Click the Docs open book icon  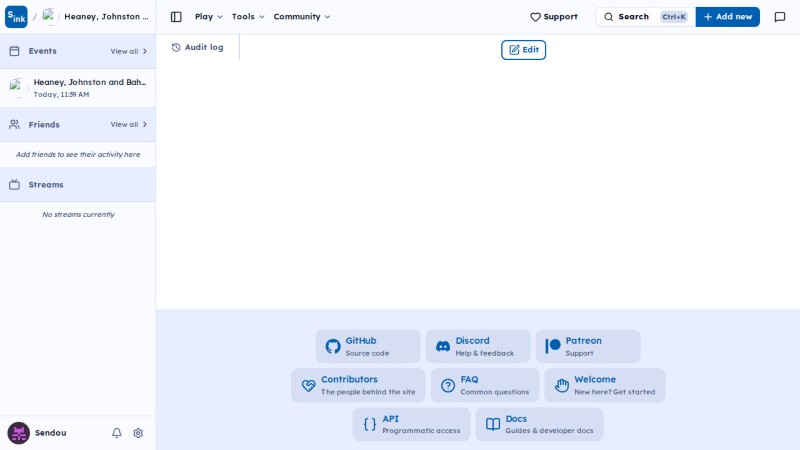tap(493, 424)
